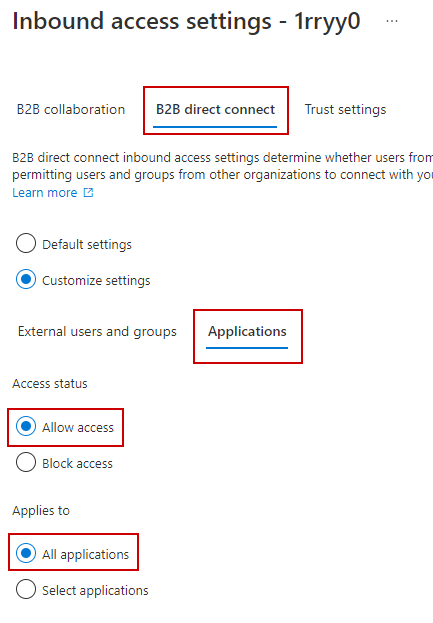Select the B2B direct connect tab
This screenshot has width=433, height=623.
(x=215, y=110)
